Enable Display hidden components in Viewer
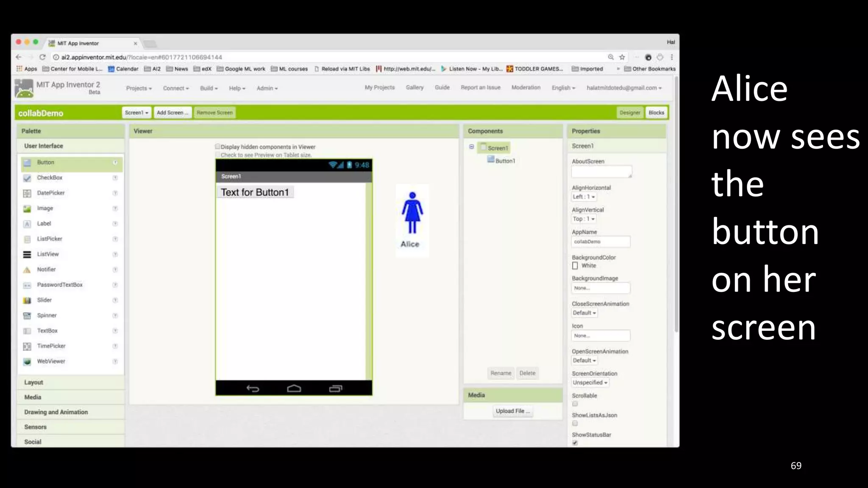Viewport: 868px width, 488px height. click(218, 147)
